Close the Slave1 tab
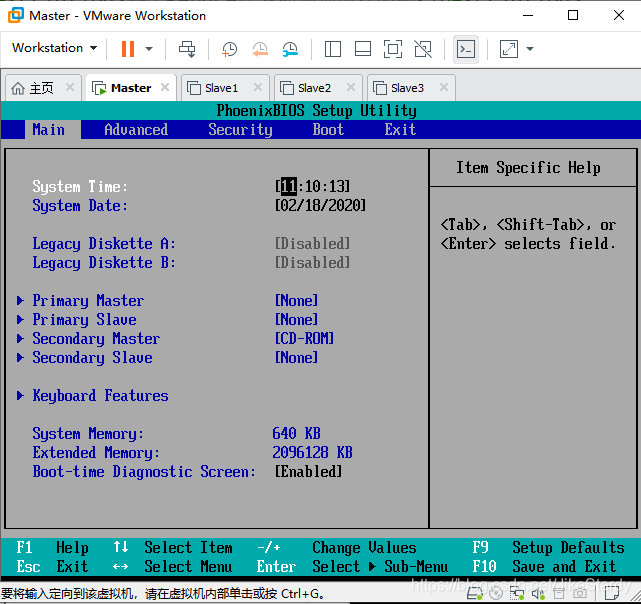This screenshot has width=641, height=604. pos(258,87)
